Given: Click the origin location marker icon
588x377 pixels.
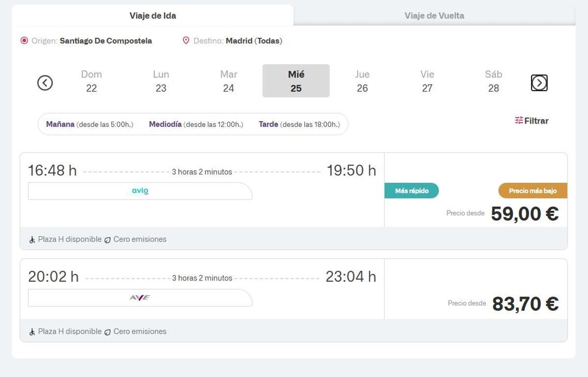Looking at the screenshot, I should tap(24, 41).
